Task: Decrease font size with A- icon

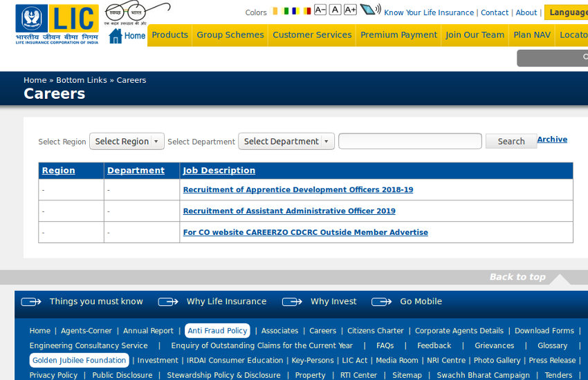Action: 320,10
